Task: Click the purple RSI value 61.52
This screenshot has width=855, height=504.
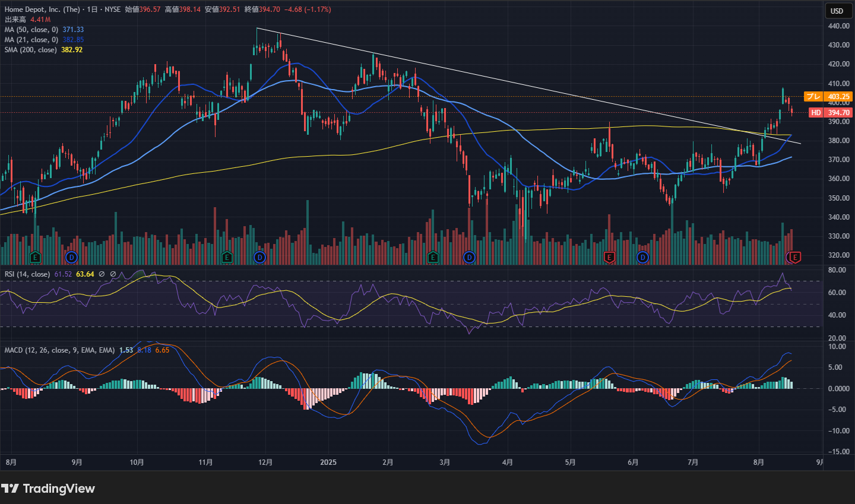Action: tap(63, 274)
